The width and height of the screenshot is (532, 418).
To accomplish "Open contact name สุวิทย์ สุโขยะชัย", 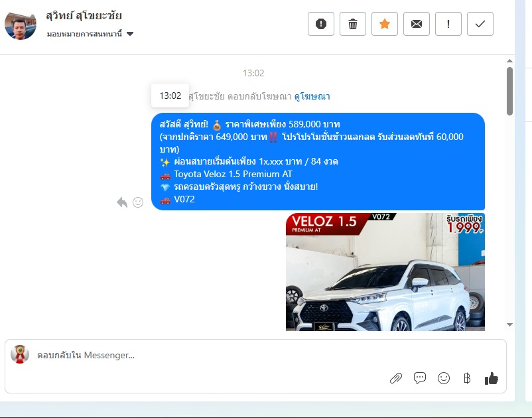I will click(84, 16).
